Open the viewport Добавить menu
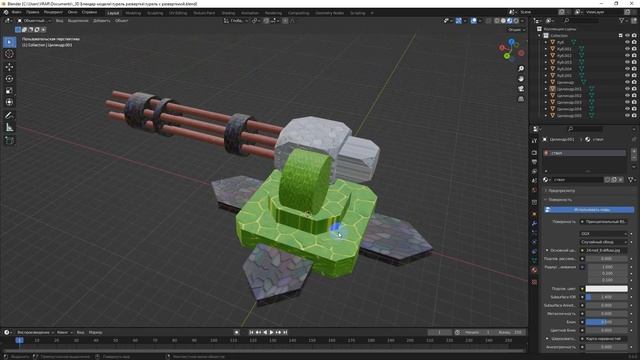Screen dimensions: 640x360 (102, 20)
